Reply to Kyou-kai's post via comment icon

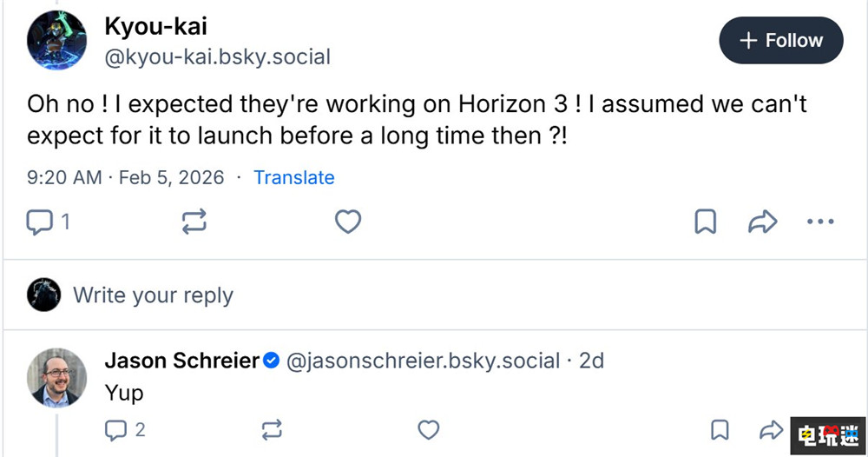pos(40,222)
